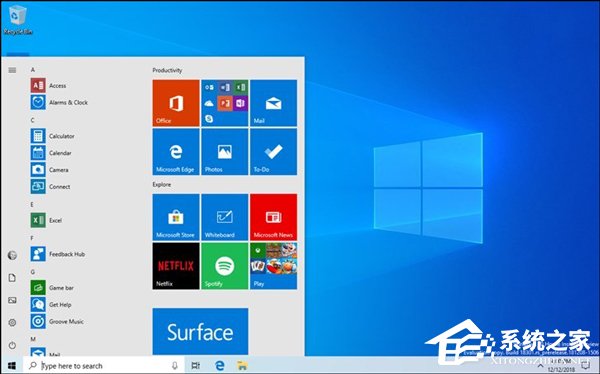This screenshot has width=600, height=374.
Task: Open the Mail tile
Action: 273,103
